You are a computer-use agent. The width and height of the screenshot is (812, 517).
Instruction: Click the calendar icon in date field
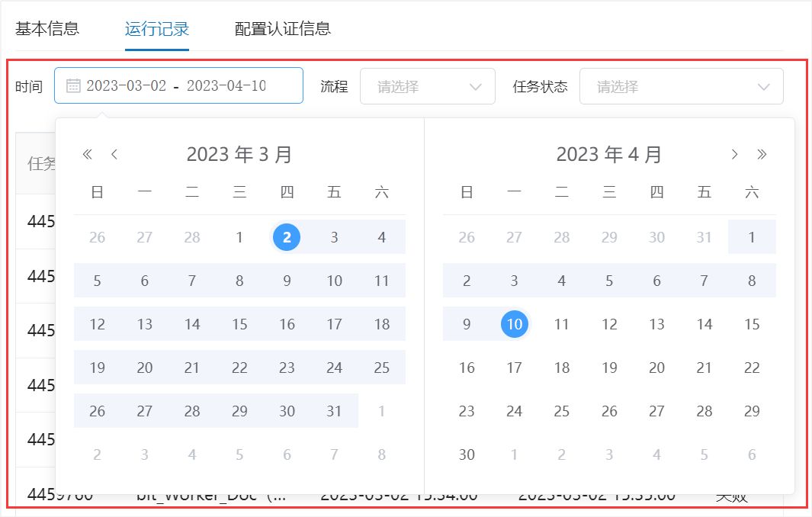click(73, 85)
